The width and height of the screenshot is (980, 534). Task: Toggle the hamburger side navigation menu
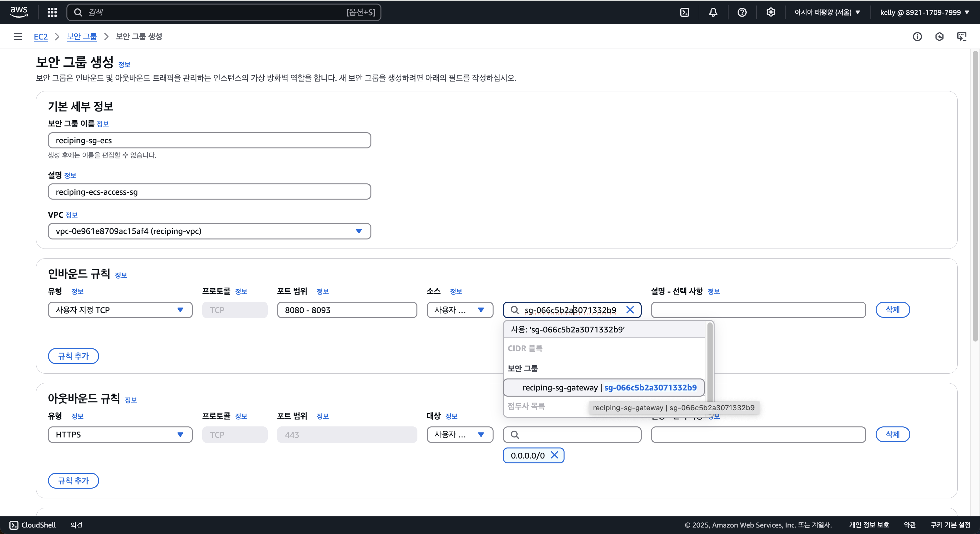17,37
